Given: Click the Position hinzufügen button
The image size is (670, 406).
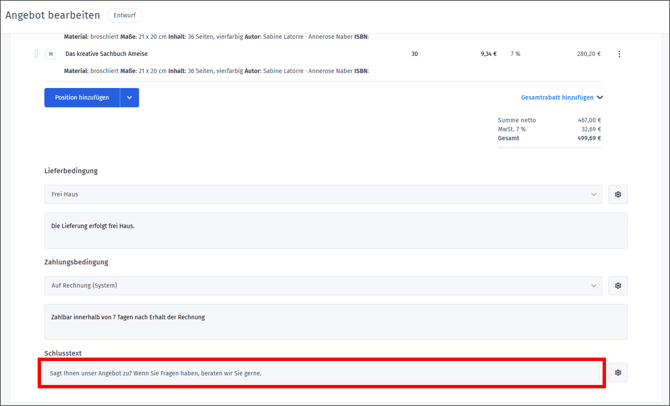Looking at the screenshot, I should pyautogui.click(x=82, y=98).
